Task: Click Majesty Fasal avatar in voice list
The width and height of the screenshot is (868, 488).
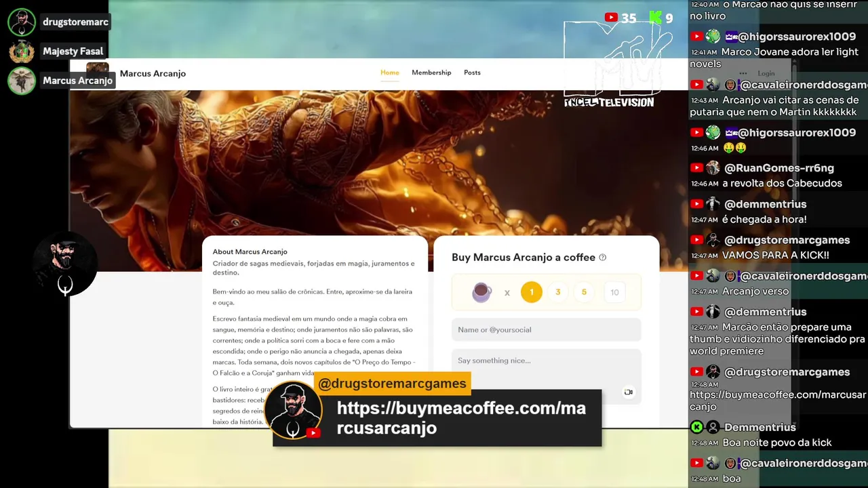Action: coord(22,52)
